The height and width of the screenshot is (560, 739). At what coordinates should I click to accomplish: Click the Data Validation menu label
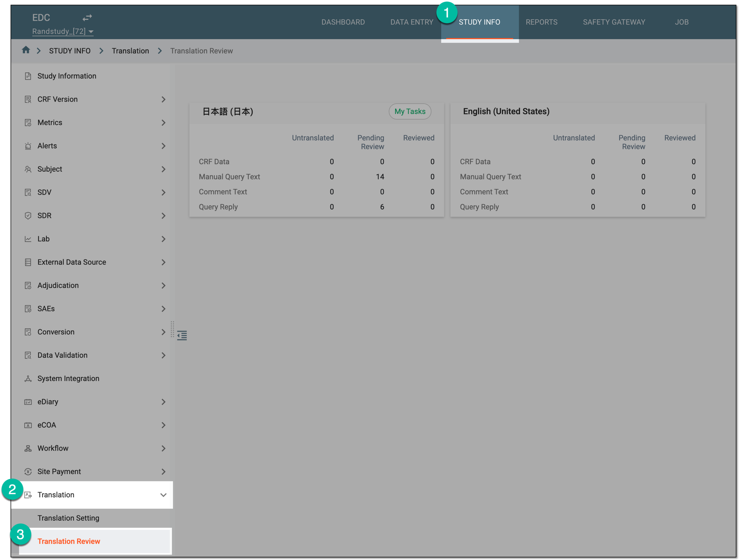point(62,355)
